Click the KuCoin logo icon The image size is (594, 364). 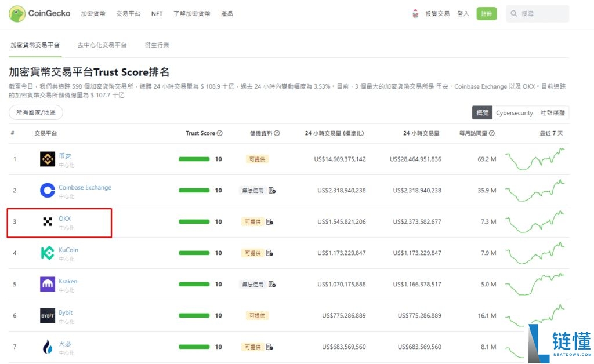point(48,253)
